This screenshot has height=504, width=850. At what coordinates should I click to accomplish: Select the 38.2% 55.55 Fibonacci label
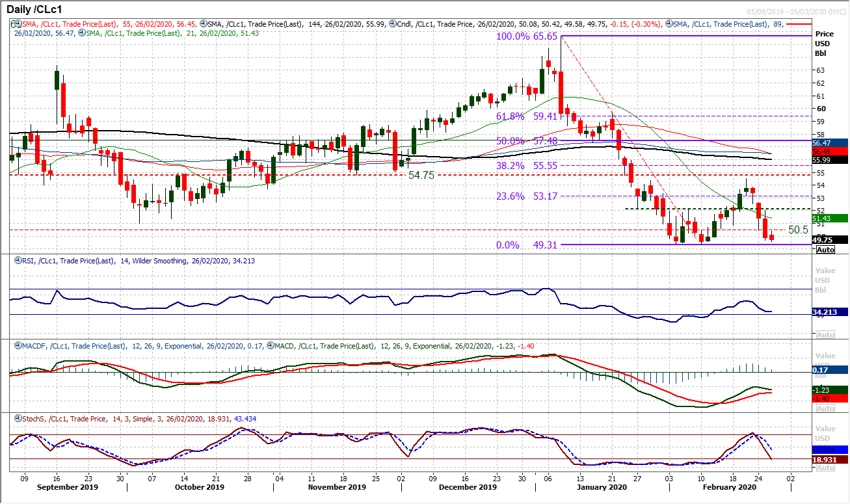tap(528, 166)
